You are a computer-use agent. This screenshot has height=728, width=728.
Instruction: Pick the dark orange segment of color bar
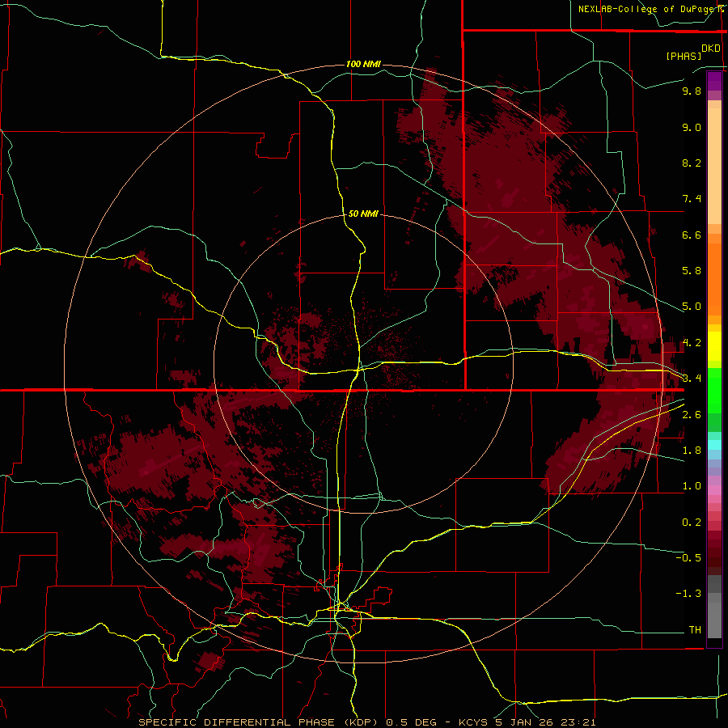click(714, 280)
